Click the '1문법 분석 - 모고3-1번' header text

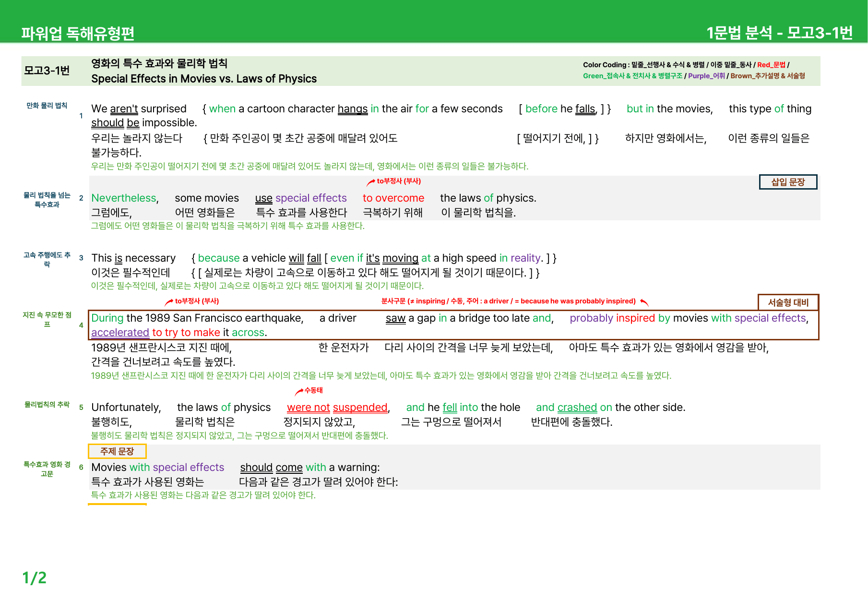tap(779, 33)
